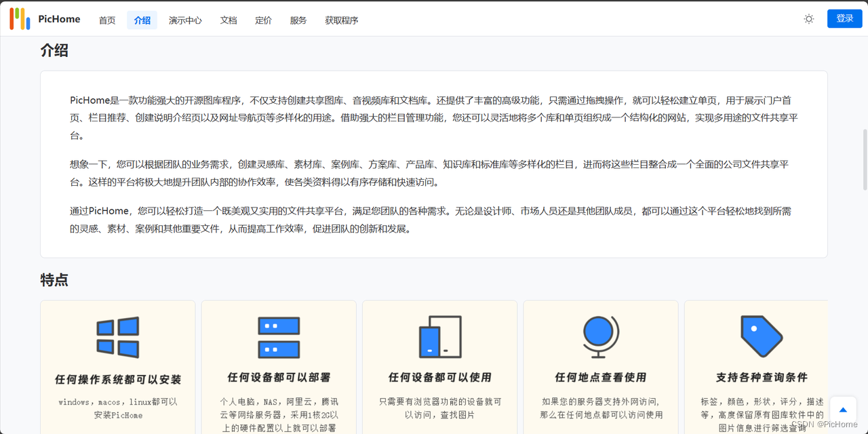Click the 特点 section heading
This screenshot has height=434, width=868.
54,279
